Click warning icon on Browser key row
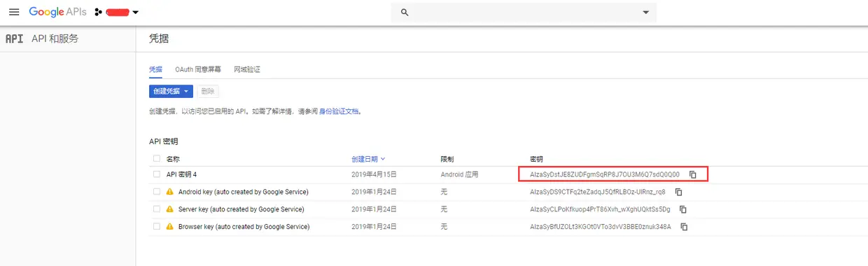This screenshot has height=266, width=868. (170, 227)
